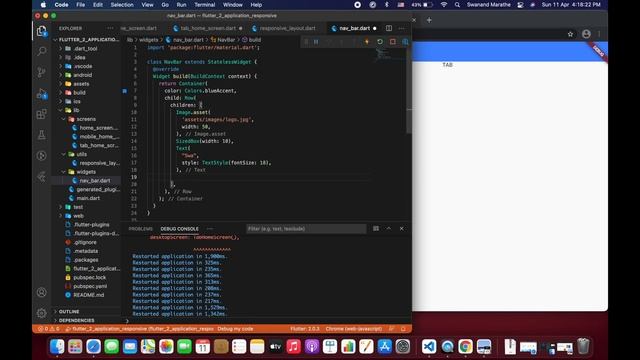Click Flutter version in status bar
The image size is (640, 360).
click(305, 329)
